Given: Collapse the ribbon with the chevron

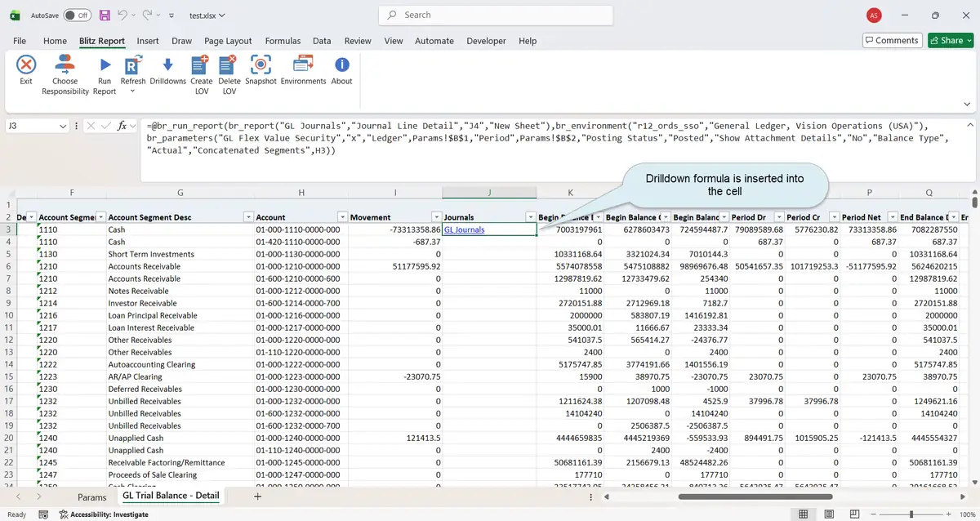Looking at the screenshot, I should pyautogui.click(x=968, y=104).
